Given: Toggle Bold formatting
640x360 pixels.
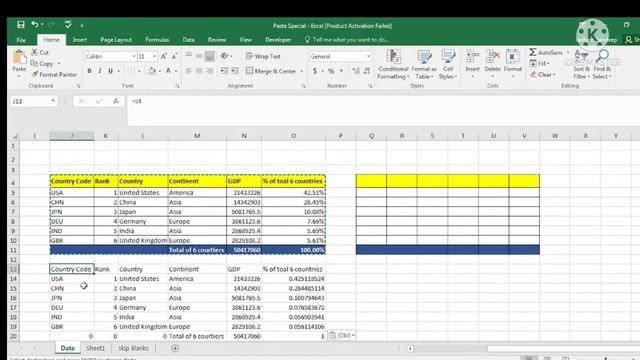Looking at the screenshot, I should point(89,71).
